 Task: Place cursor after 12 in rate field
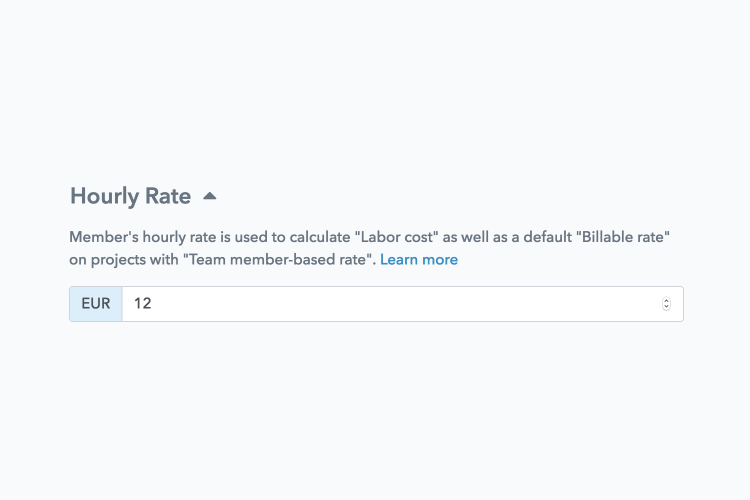coord(153,304)
